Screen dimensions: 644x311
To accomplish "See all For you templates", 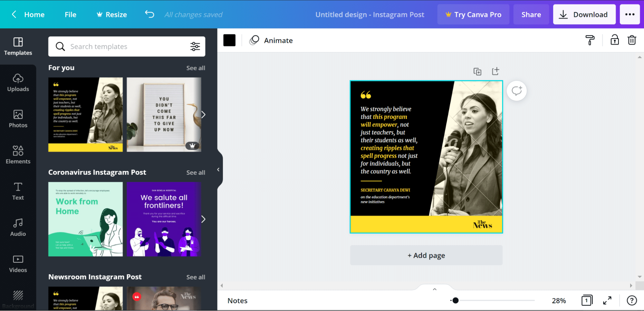I will [x=196, y=68].
